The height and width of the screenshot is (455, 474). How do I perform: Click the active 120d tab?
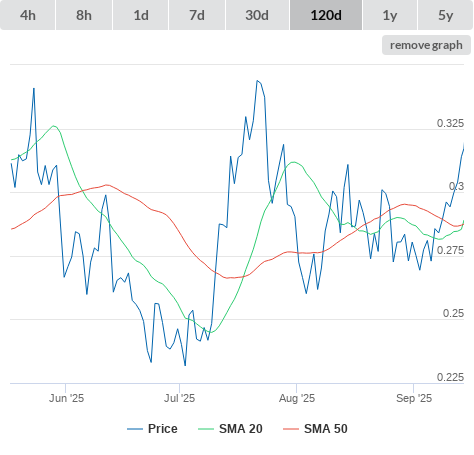click(326, 15)
